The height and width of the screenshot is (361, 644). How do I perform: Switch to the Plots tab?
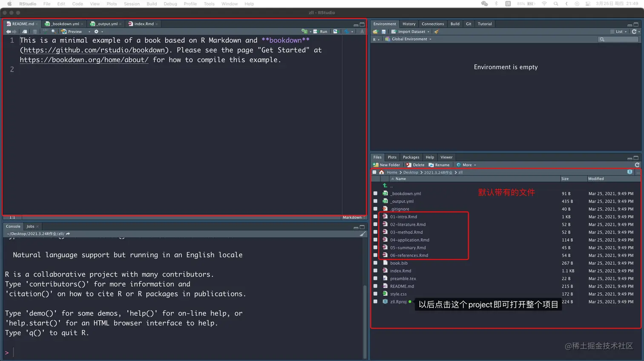(392, 157)
